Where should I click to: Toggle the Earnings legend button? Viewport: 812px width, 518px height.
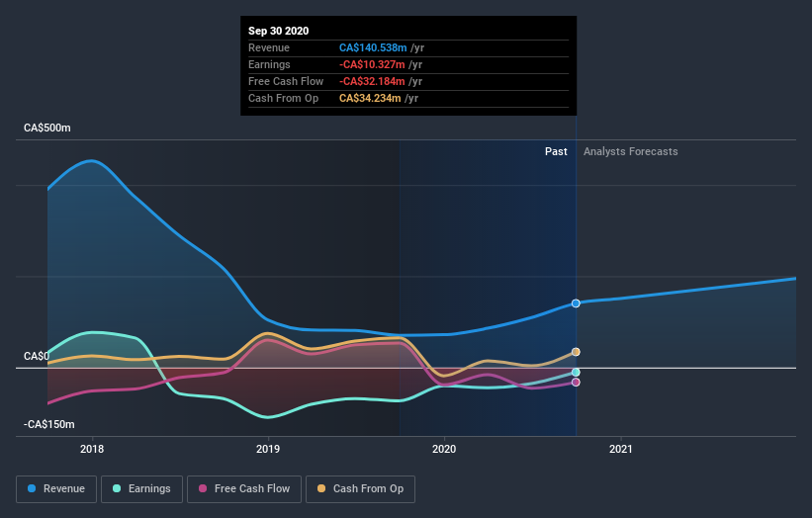click(141, 489)
